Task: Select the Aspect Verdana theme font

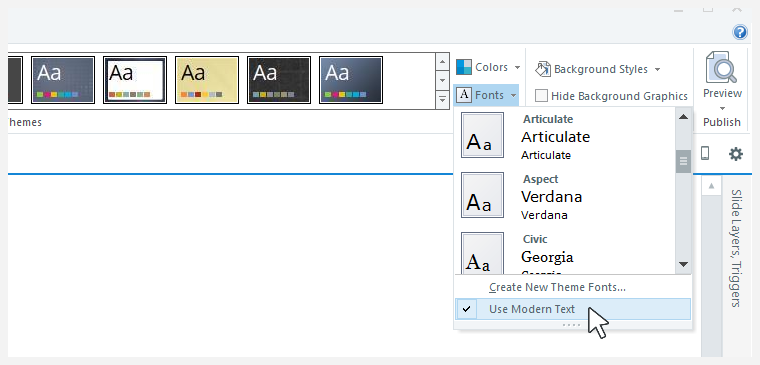Action: (x=565, y=197)
